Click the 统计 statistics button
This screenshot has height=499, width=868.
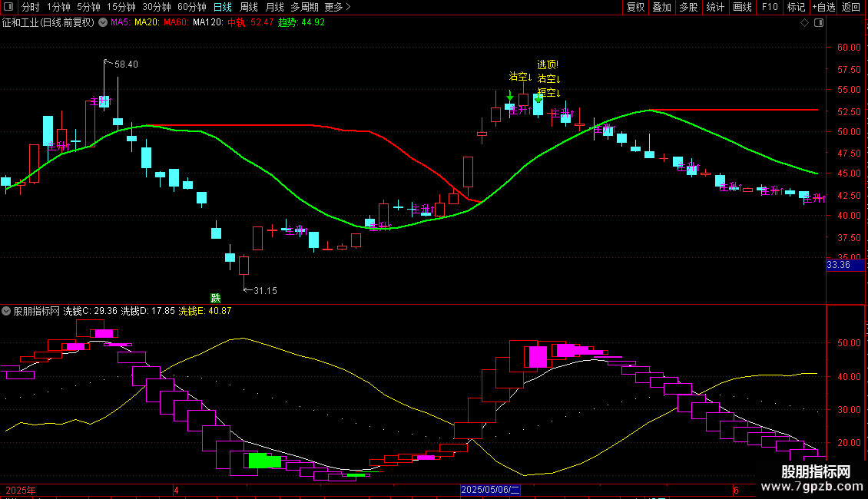[715, 7]
